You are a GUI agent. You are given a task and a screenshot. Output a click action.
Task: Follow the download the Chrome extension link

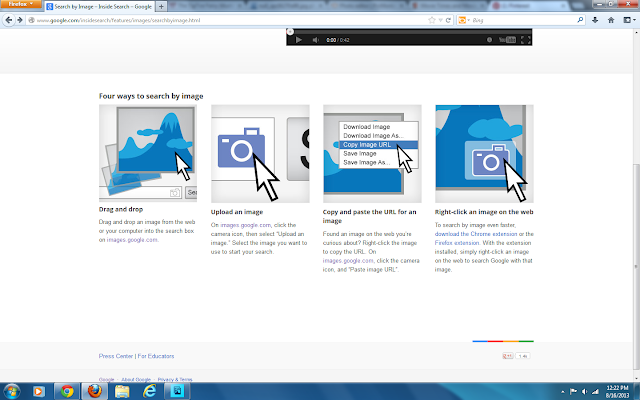476,234
